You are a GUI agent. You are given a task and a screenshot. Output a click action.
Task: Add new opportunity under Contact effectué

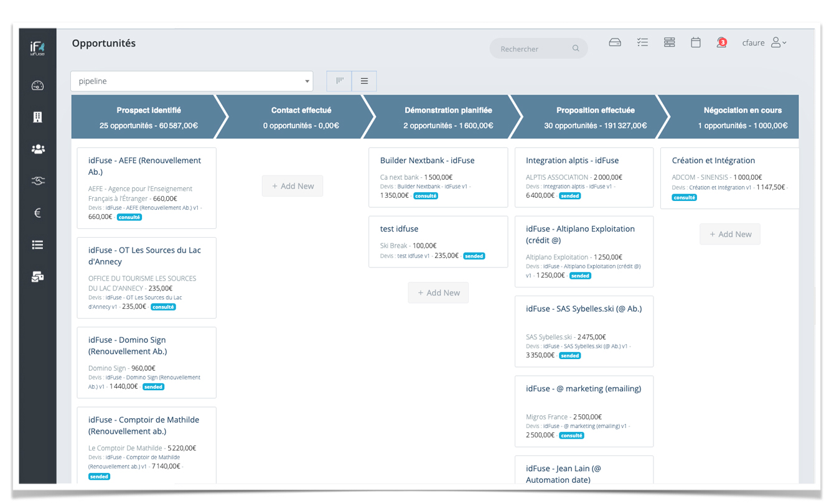click(x=293, y=186)
